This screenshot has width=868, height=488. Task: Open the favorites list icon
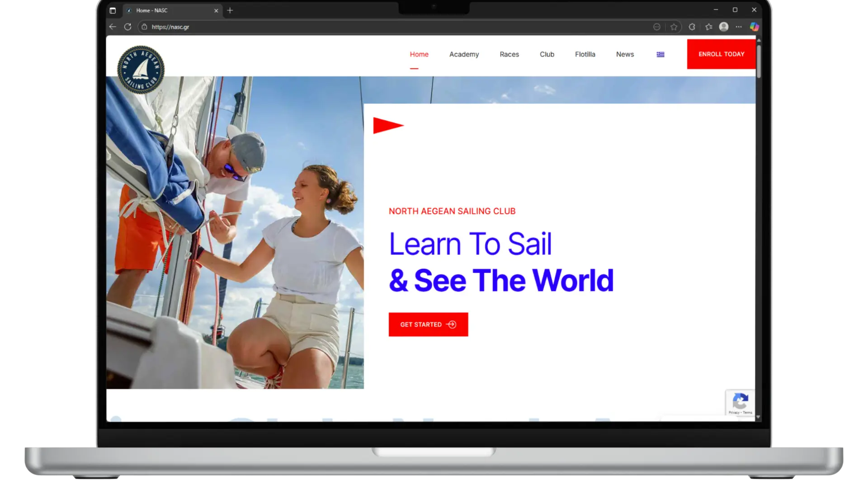708,27
